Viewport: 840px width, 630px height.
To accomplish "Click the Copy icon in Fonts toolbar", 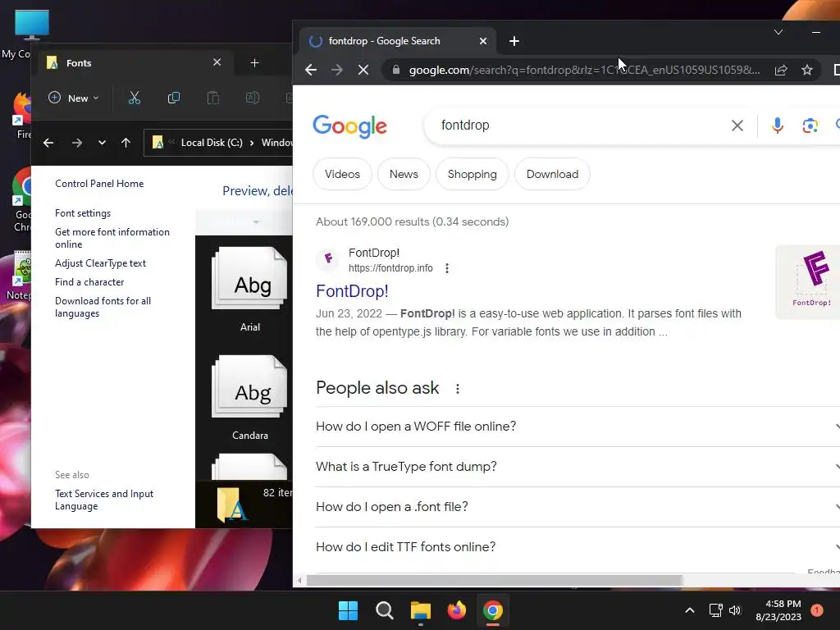I will point(174,98).
